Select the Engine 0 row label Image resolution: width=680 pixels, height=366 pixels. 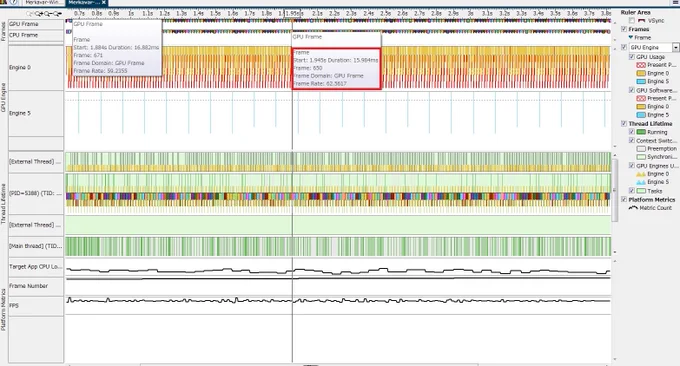coord(36,67)
